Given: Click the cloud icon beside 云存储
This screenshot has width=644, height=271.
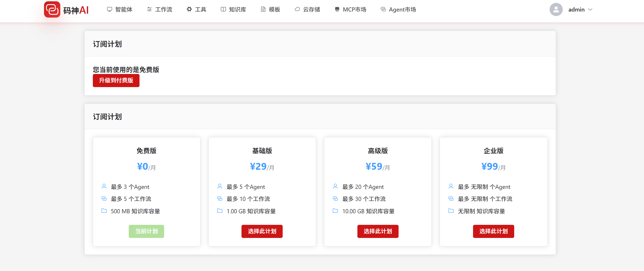Looking at the screenshot, I should [297, 9].
